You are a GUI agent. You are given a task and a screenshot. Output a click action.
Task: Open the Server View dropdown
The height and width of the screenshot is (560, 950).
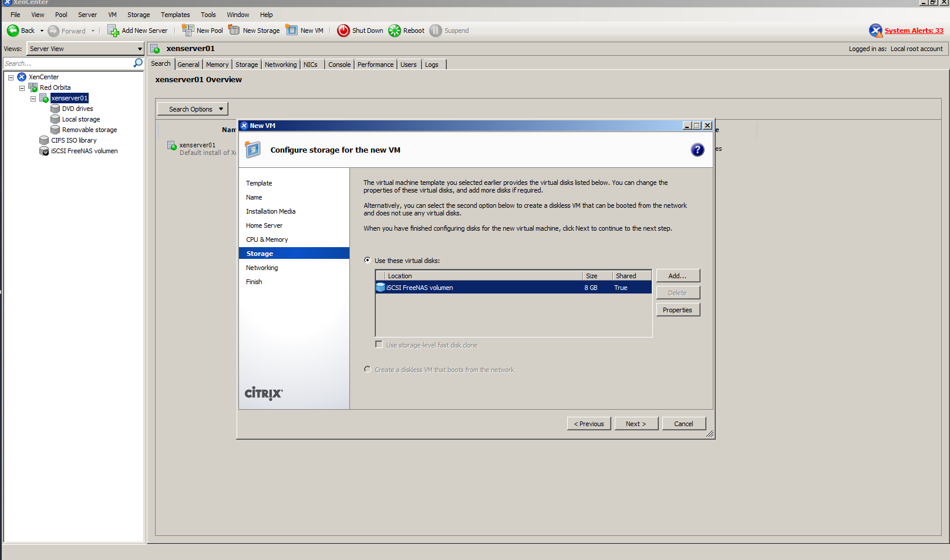(86, 49)
